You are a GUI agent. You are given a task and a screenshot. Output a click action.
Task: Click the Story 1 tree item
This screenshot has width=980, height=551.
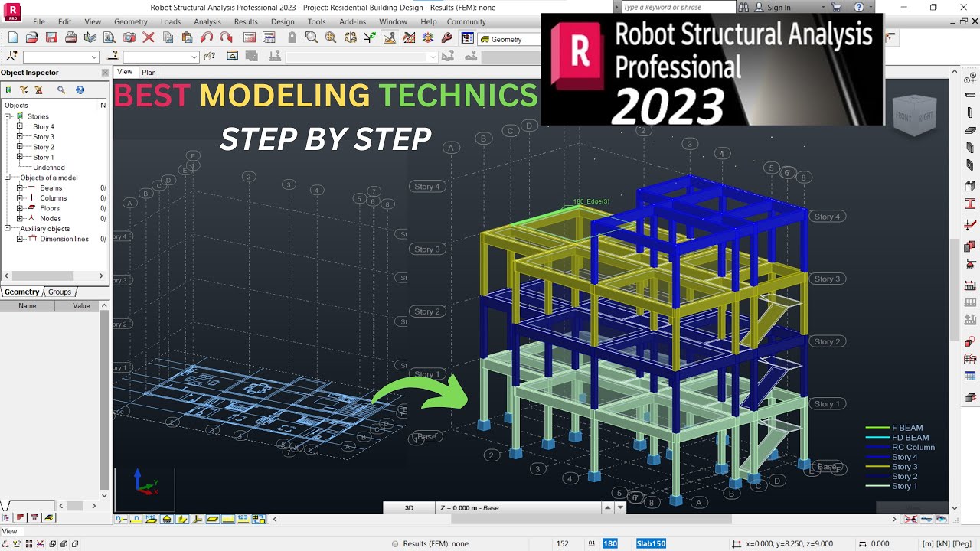pos(43,157)
